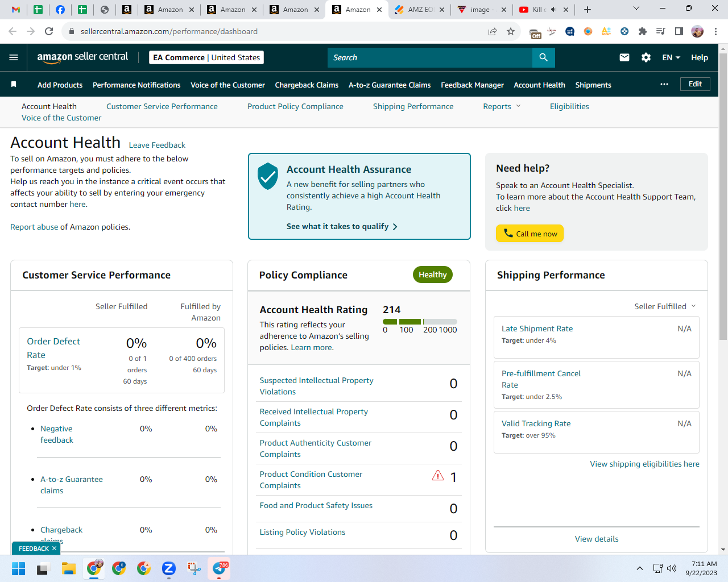This screenshot has width=728, height=582.
Task: Open File Explorer from the taskbar
Action: pos(69,568)
